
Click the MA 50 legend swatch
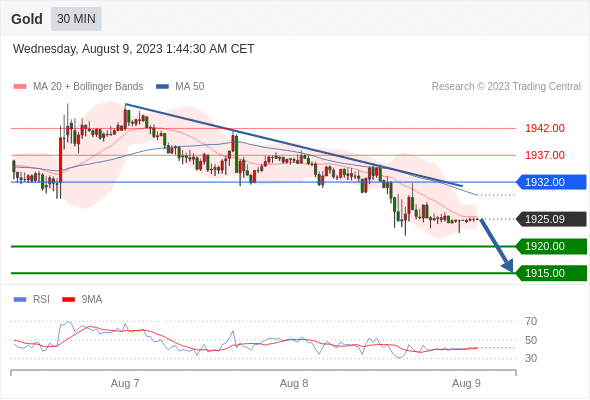click(x=162, y=87)
